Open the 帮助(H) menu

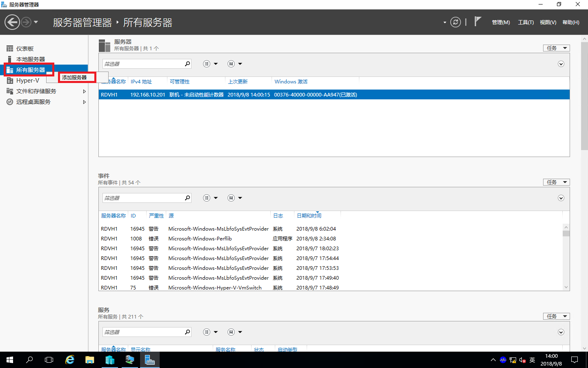(571, 22)
